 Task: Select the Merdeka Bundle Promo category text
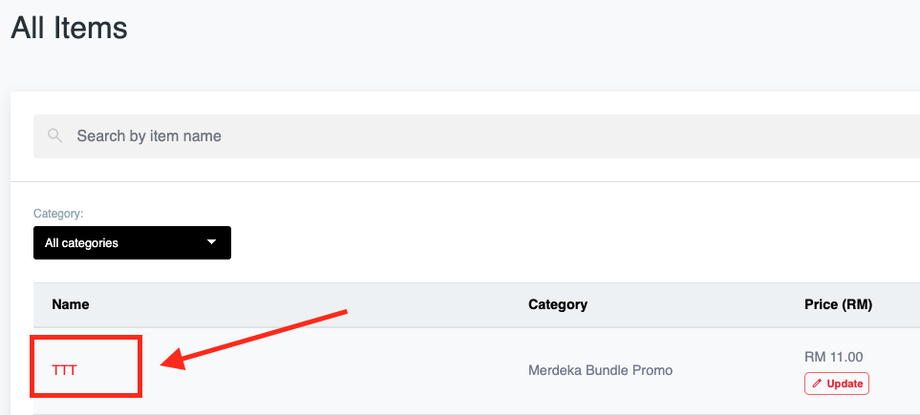coord(600,370)
